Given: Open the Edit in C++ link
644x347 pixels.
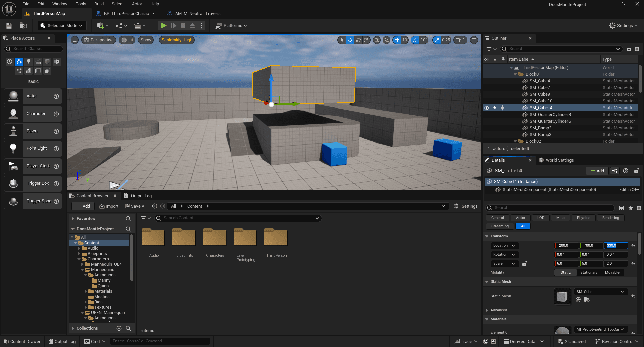Looking at the screenshot, I should pos(629,190).
